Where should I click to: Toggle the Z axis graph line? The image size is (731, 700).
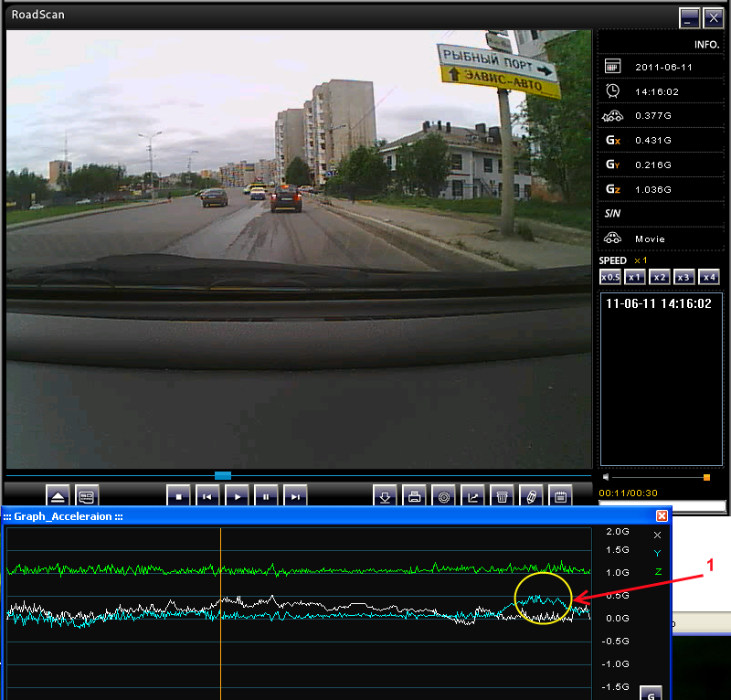[658, 572]
